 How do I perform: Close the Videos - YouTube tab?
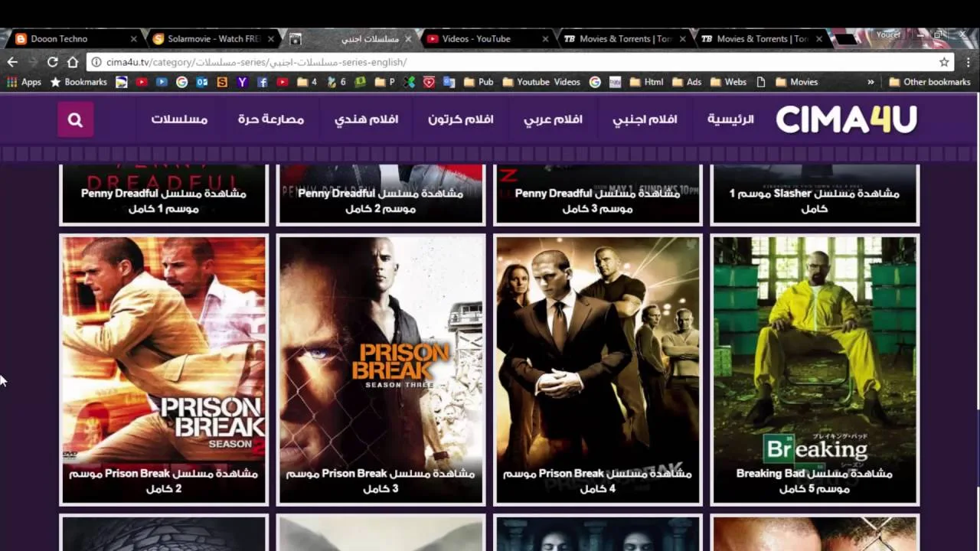click(x=545, y=38)
